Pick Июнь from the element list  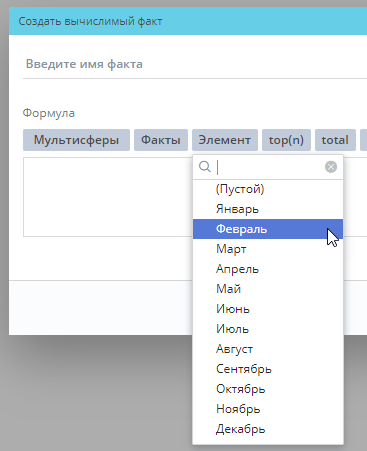coord(268,309)
